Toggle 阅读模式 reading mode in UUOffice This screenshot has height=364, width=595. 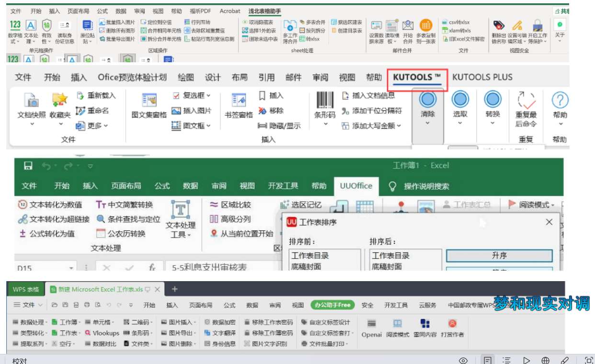(x=531, y=205)
